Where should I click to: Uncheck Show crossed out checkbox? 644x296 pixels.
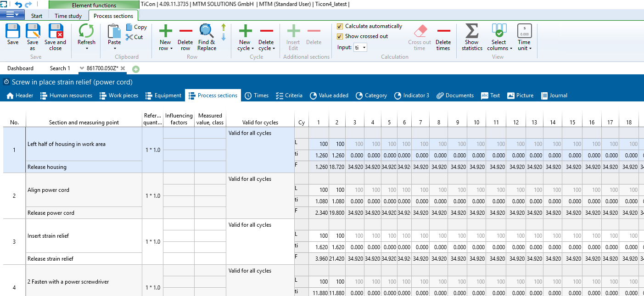click(340, 36)
